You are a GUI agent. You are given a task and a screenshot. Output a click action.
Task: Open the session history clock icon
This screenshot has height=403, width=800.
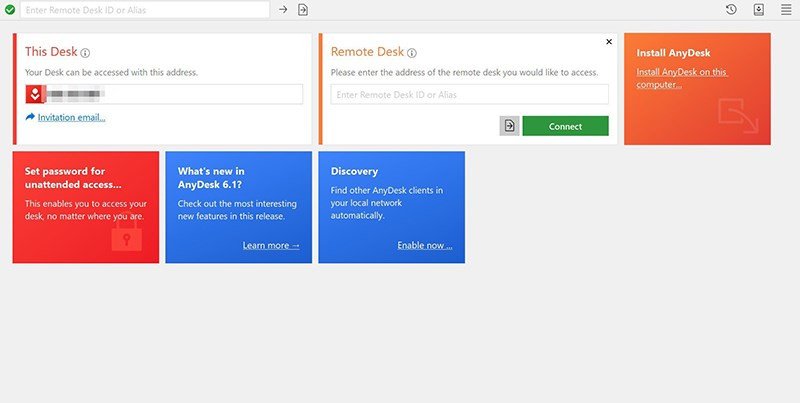[x=731, y=9]
